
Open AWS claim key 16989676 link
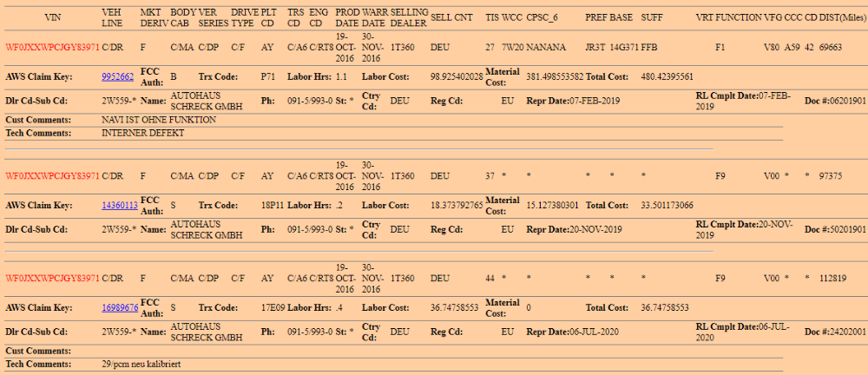(x=119, y=308)
